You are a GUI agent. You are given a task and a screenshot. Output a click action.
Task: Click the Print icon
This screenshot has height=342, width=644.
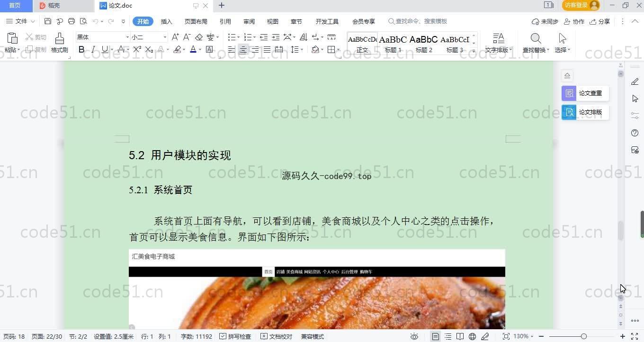(x=72, y=21)
